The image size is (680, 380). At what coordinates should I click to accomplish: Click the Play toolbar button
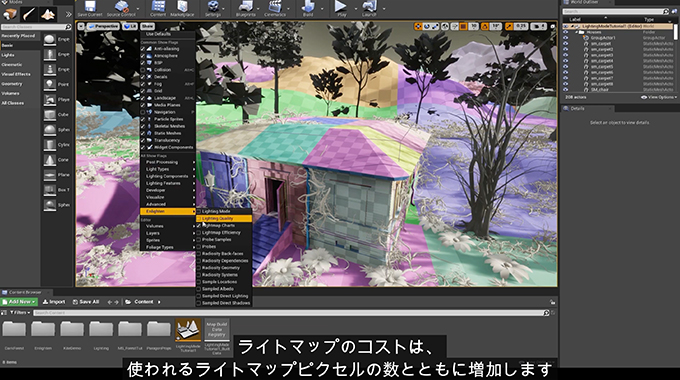click(x=341, y=8)
